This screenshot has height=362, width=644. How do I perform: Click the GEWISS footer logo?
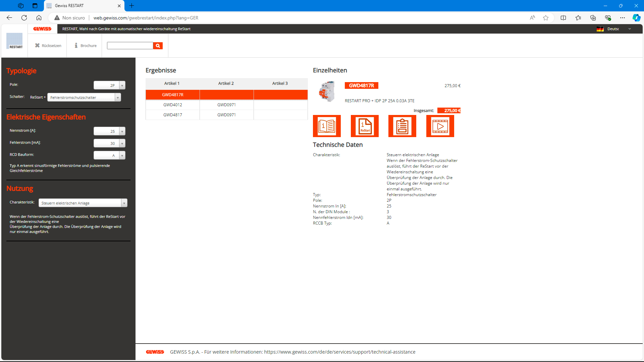(x=155, y=352)
